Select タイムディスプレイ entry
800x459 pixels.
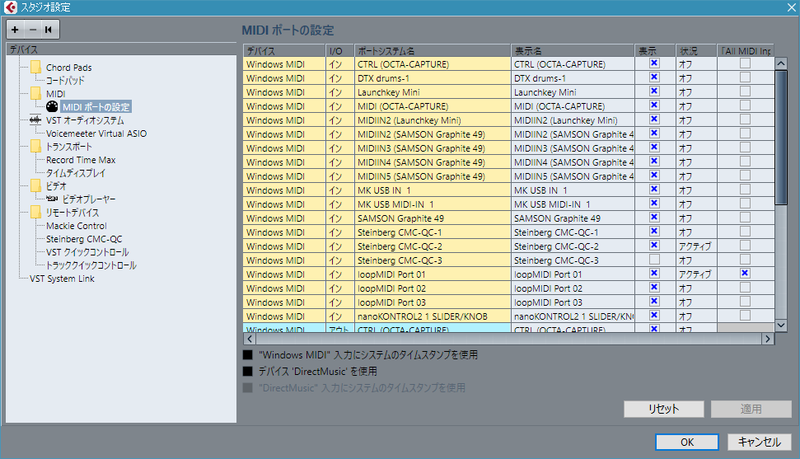click(76, 173)
